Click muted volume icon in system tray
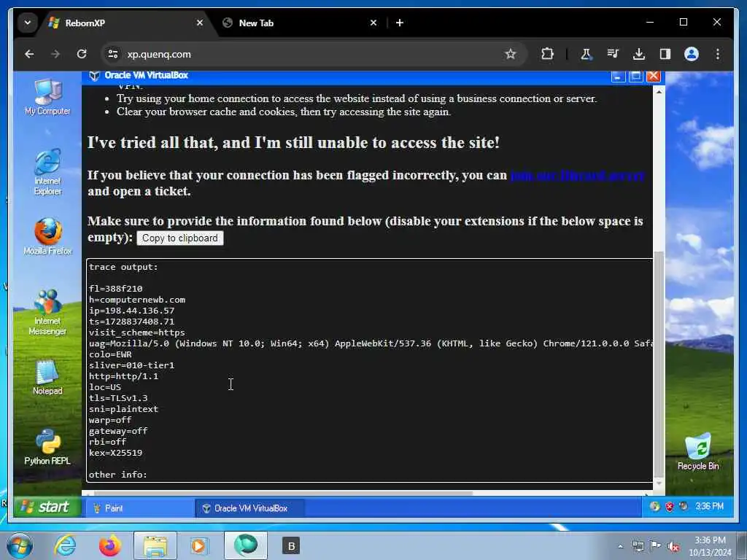 coord(673,546)
